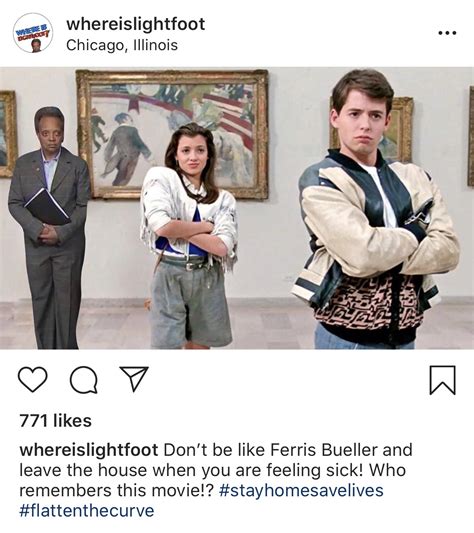Share post with paper plane icon
This screenshot has width=474, height=533.
[x=134, y=379]
